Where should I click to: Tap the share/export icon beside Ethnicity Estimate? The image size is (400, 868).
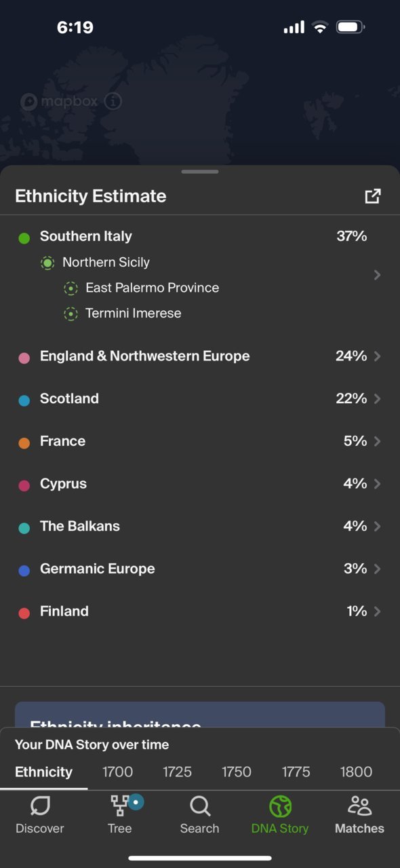point(372,196)
